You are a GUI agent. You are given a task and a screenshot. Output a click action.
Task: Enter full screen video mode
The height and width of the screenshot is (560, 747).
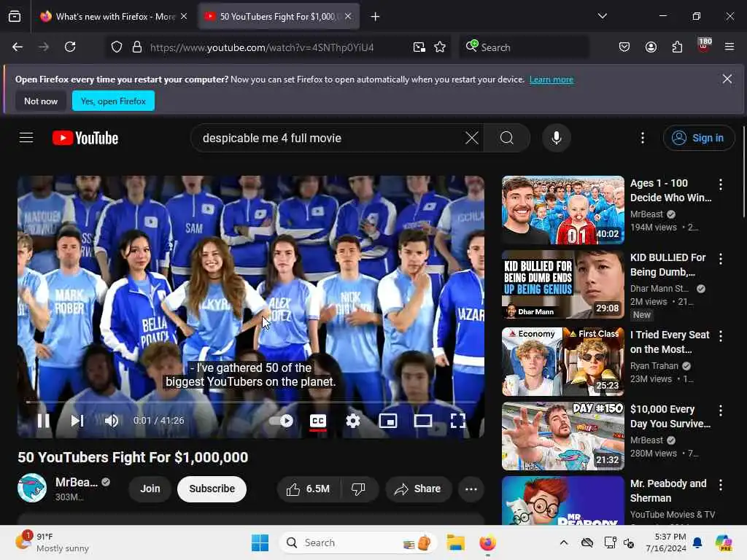click(458, 421)
